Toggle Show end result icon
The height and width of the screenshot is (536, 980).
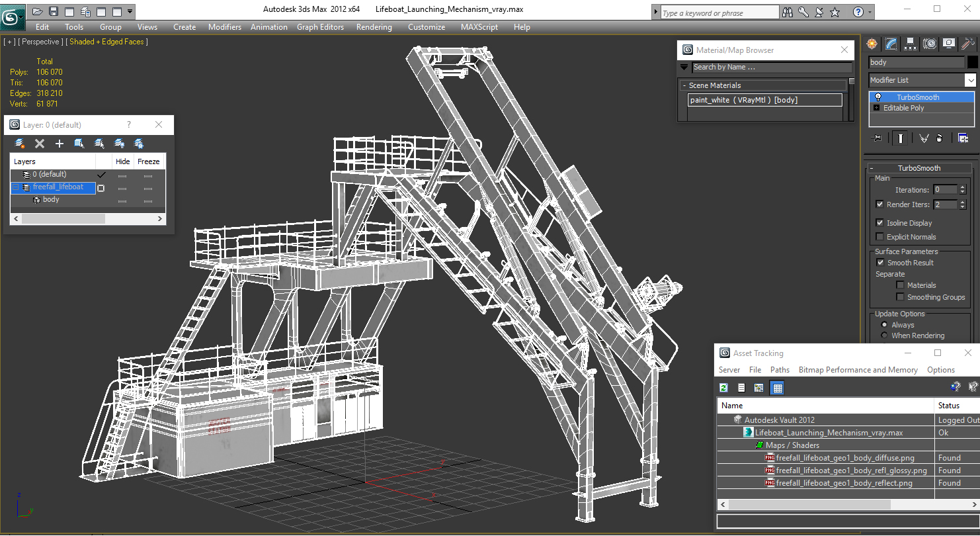click(900, 138)
